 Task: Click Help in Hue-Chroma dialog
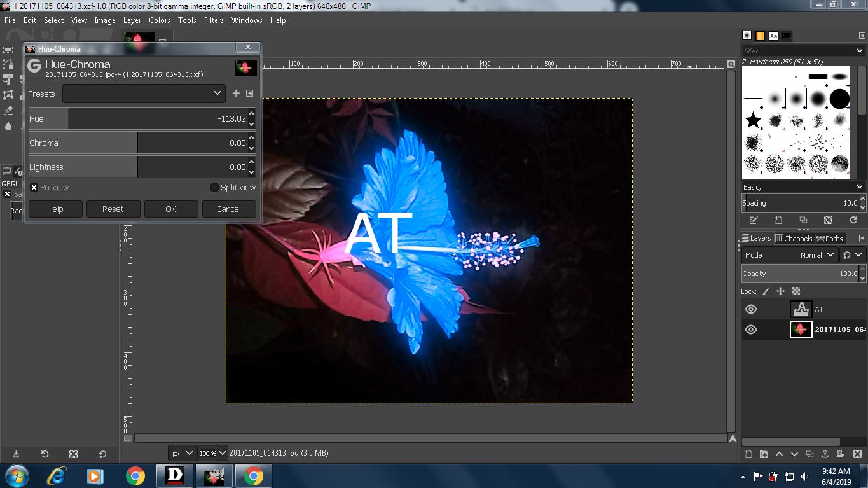tap(55, 209)
